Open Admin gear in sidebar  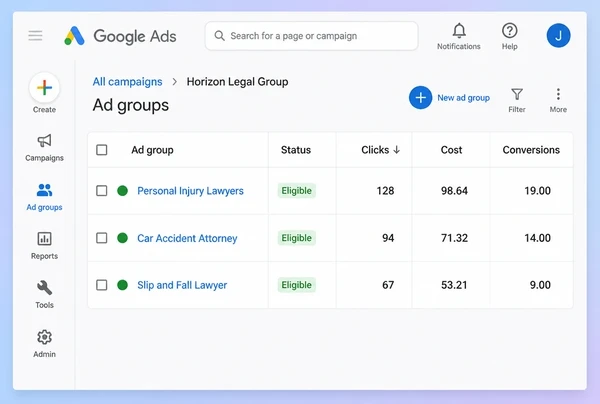(x=44, y=344)
